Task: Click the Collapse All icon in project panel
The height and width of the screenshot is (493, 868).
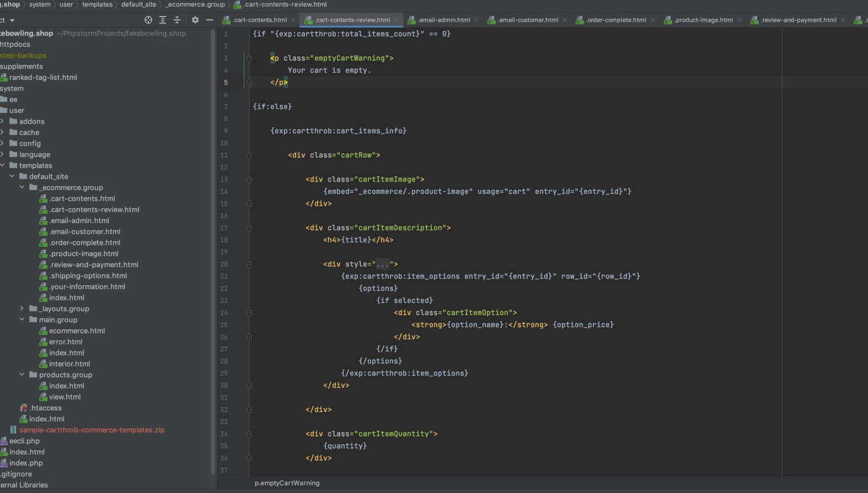Action: 177,20
